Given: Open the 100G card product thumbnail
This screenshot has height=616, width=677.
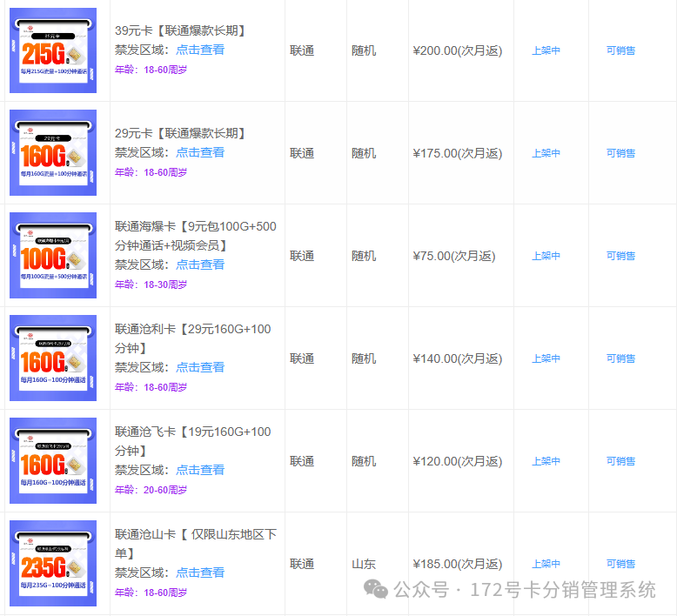Looking at the screenshot, I should click(53, 256).
